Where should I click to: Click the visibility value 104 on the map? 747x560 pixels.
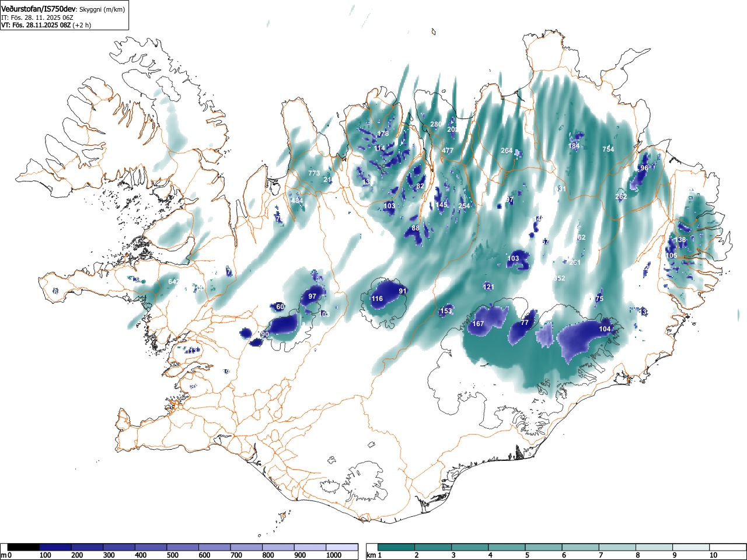pyautogui.click(x=605, y=329)
